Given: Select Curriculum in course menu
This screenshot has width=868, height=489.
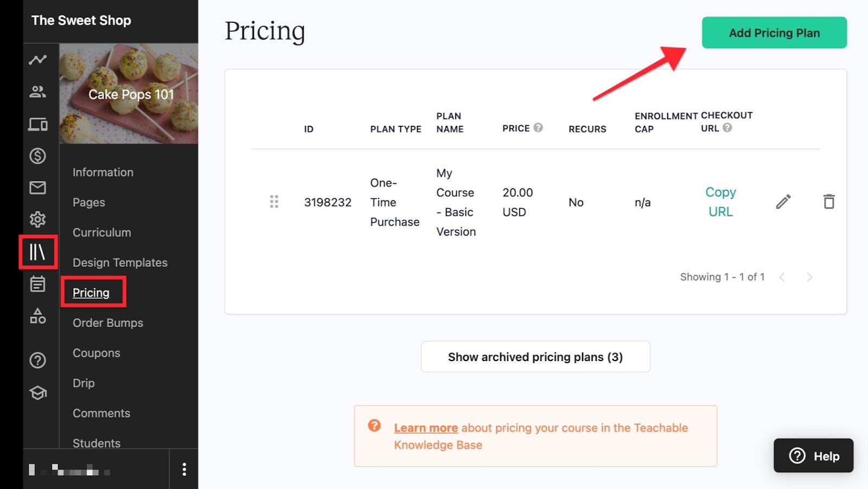Looking at the screenshot, I should (x=102, y=233).
